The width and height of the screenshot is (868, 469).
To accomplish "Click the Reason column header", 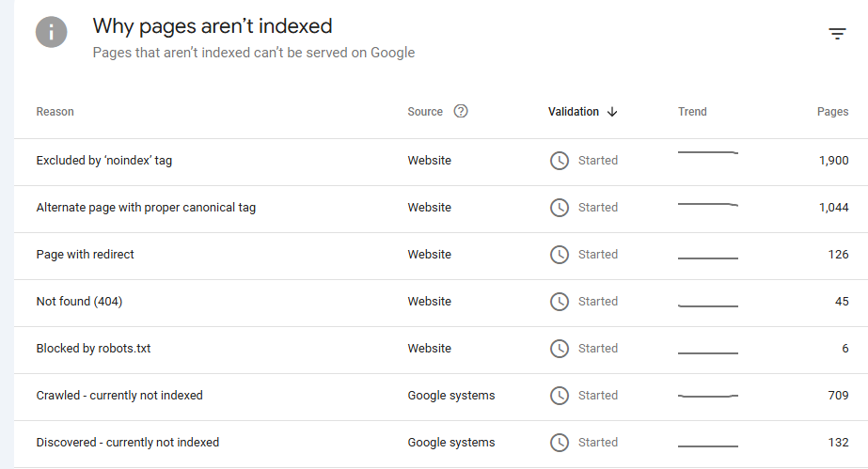I will point(55,112).
